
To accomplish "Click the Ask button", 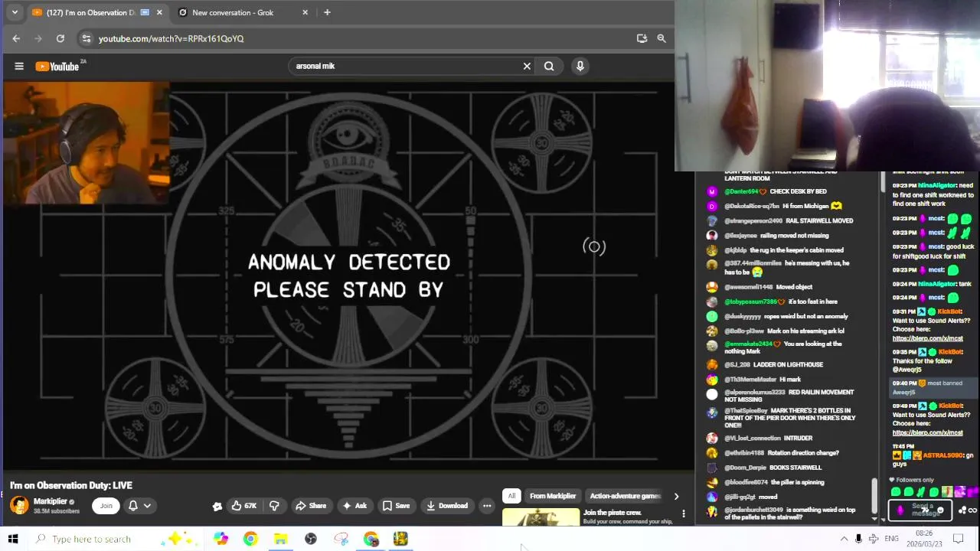I will [x=354, y=506].
